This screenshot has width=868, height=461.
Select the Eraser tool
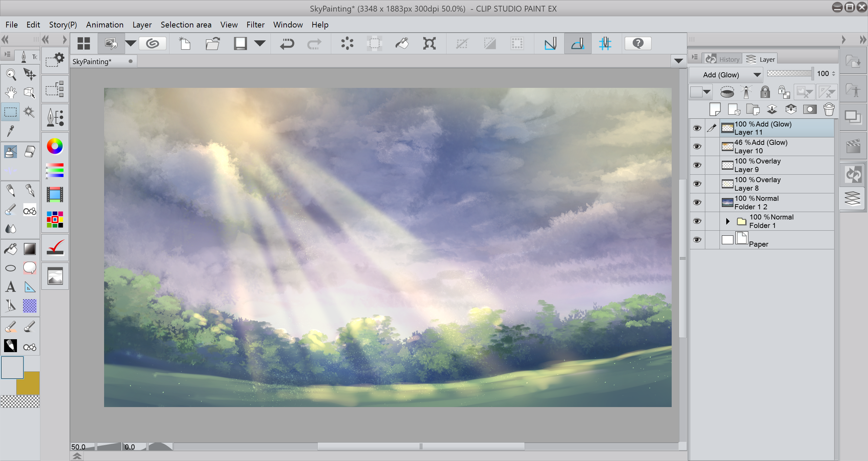[x=30, y=152]
